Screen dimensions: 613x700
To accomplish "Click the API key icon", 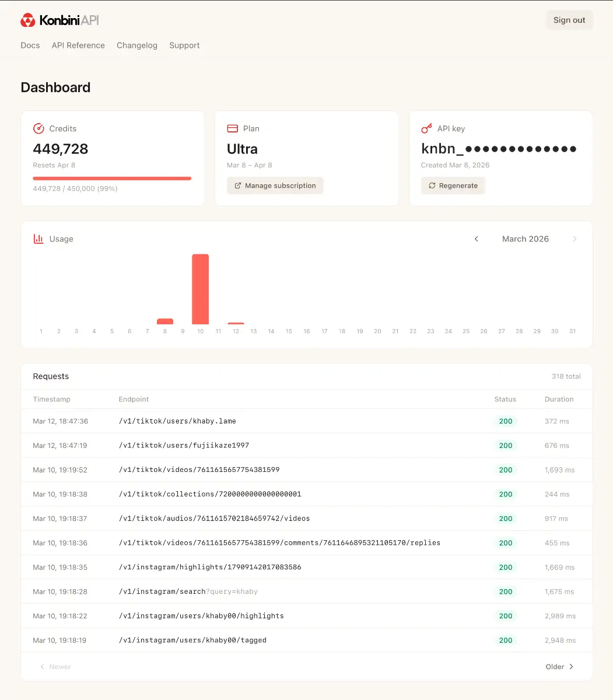I will pos(426,128).
